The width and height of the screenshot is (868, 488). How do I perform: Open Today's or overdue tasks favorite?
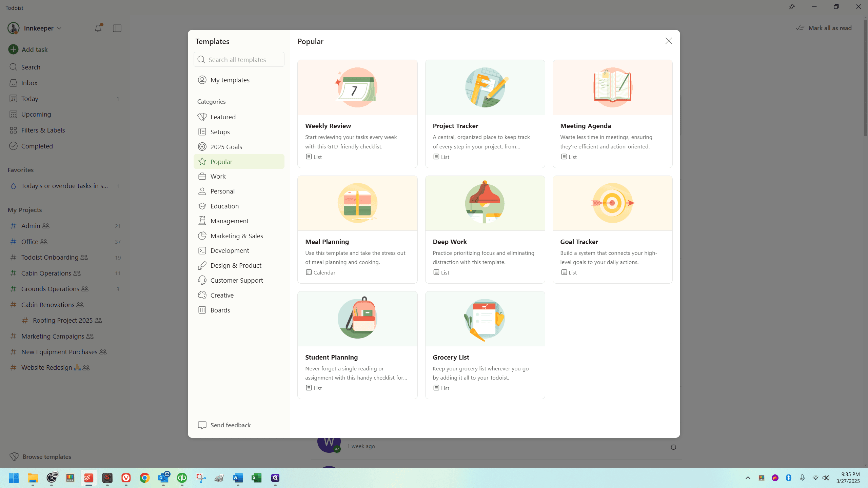64,186
